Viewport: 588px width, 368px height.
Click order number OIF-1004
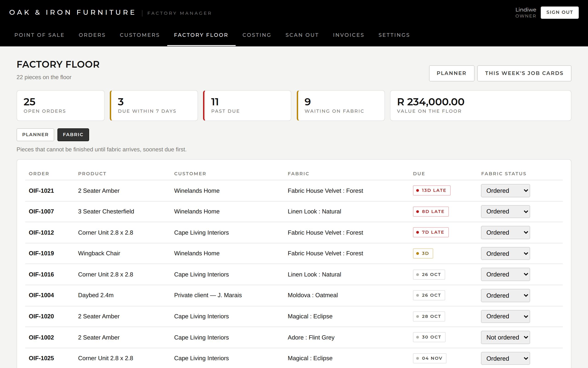point(41,295)
